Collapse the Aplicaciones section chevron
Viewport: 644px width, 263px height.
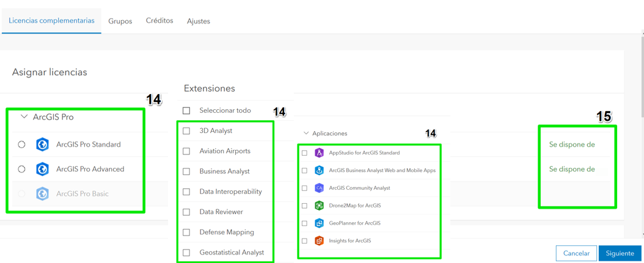[306, 134]
